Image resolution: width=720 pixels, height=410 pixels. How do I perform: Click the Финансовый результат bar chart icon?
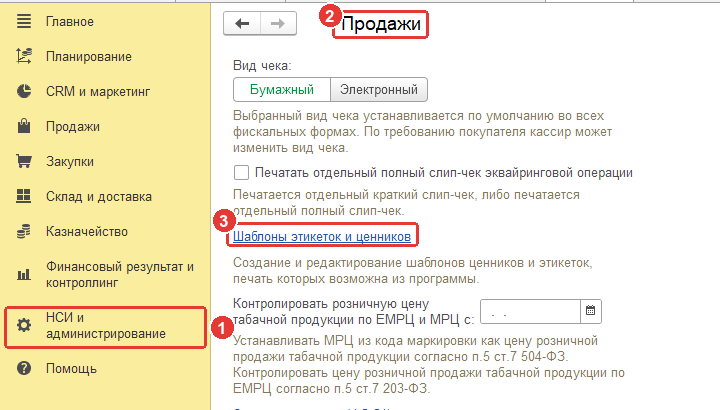pos(24,275)
